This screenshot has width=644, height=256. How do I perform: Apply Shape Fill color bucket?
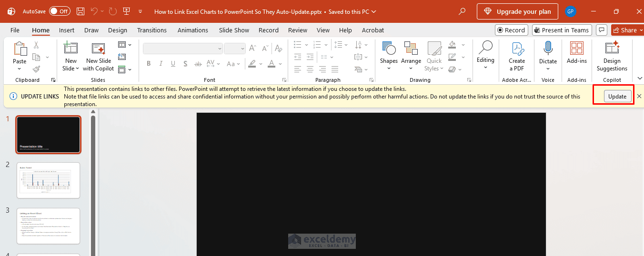[x=452, y=45]
